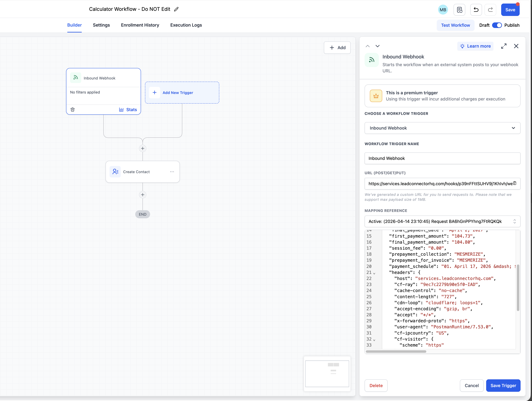Click the Add button on canvas
532x401 pixels.
point(337,48)
